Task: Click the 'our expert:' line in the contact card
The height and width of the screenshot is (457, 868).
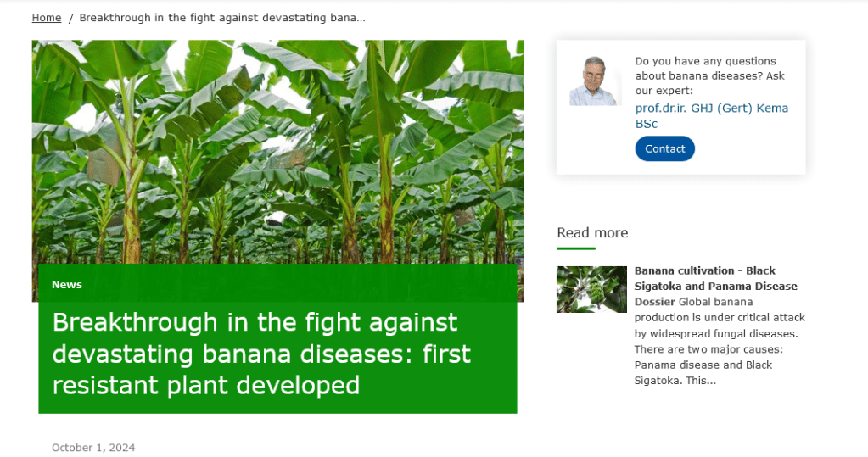Action: 664,91
